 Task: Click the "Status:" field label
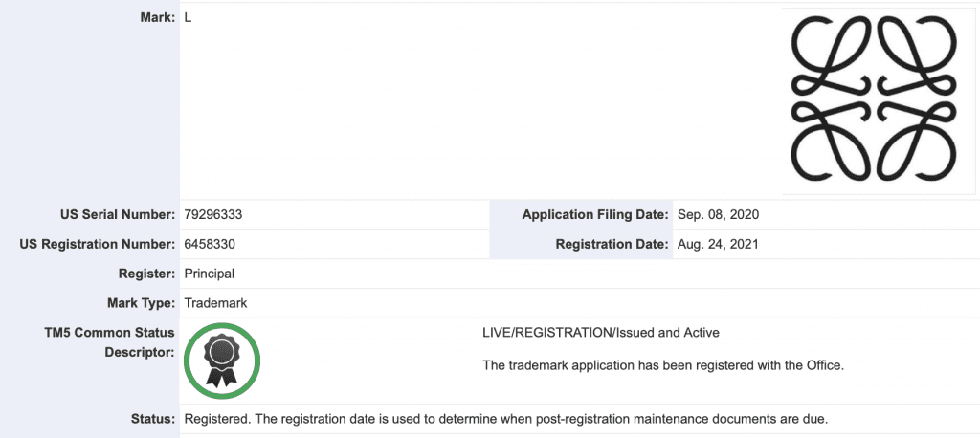click(x=152, y=420)
